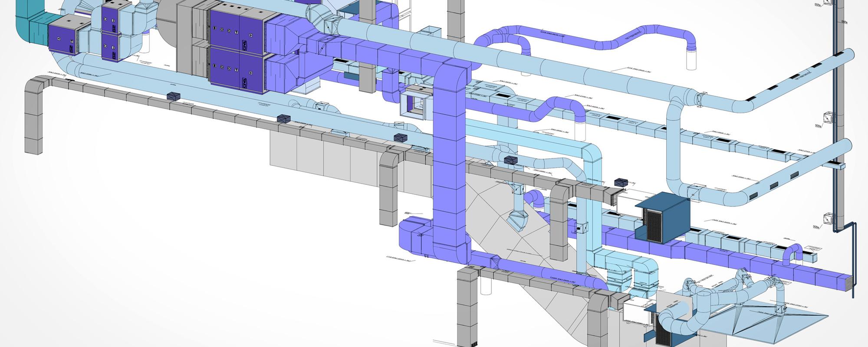Select the upper purple air handler panel
The width and height of the screenshot is (868, 347).
click(x=237, y=27)
